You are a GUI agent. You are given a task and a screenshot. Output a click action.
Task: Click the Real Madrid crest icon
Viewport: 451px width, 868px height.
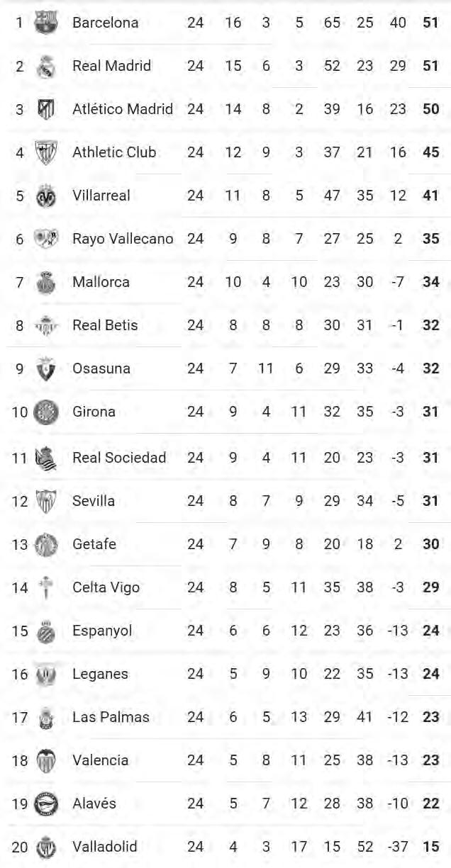coord(46,66)
